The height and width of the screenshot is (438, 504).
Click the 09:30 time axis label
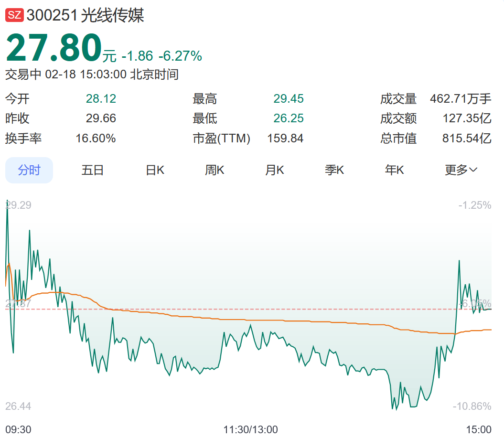pos(18,429)
